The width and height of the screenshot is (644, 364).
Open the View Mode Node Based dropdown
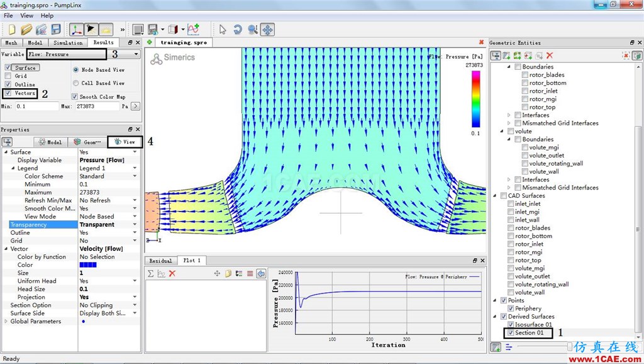pyautogui.click(x=135, y=217)
